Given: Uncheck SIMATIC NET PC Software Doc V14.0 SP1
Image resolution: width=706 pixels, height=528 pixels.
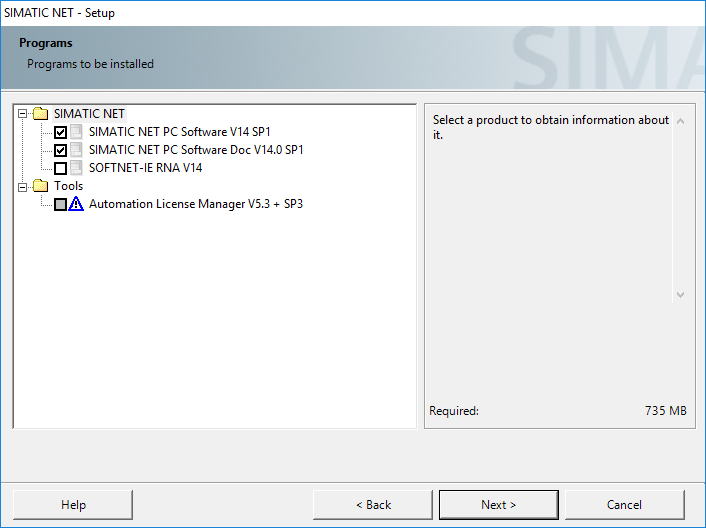Looking at the screenshot, I should pyautogui.click(x=61, y=150).
